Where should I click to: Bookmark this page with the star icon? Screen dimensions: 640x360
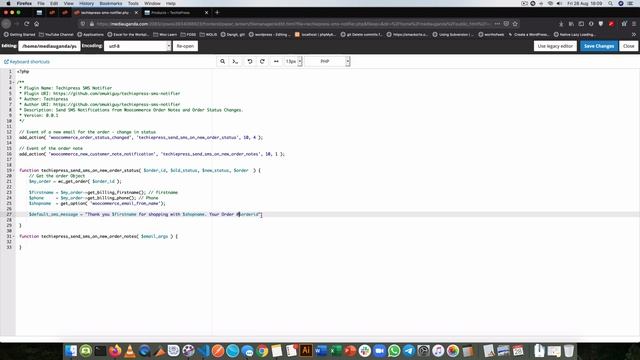[x=515, y=24]
